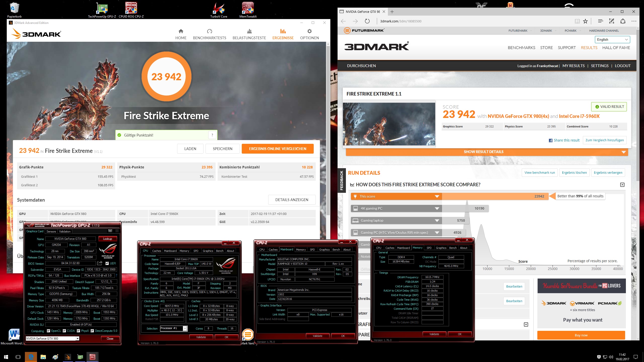Open Edge browser from the taskbar
The height and width of the screenshot is (362, 644).
(x=31, y=357)
